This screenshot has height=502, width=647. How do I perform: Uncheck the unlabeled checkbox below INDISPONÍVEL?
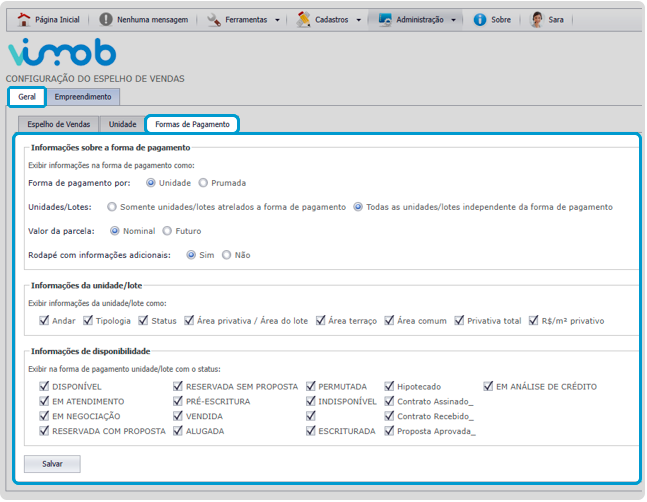(x=311, y=416)
